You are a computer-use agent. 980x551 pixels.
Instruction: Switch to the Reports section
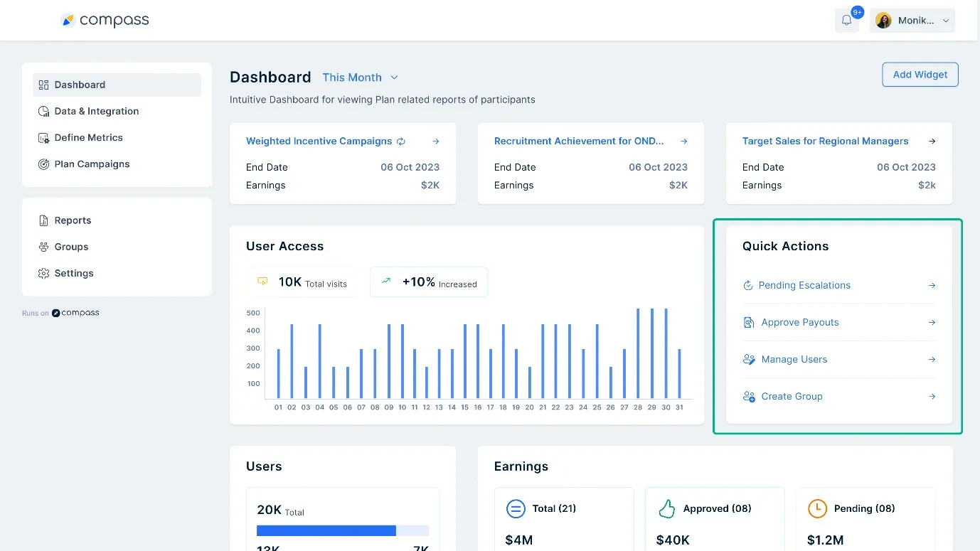tap(73, 220)
